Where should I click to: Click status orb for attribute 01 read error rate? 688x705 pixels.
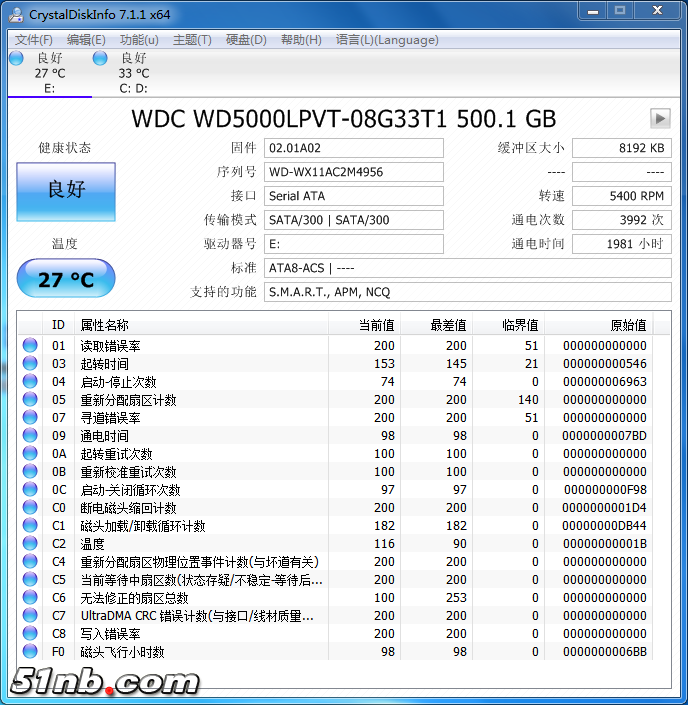point(30,346)
